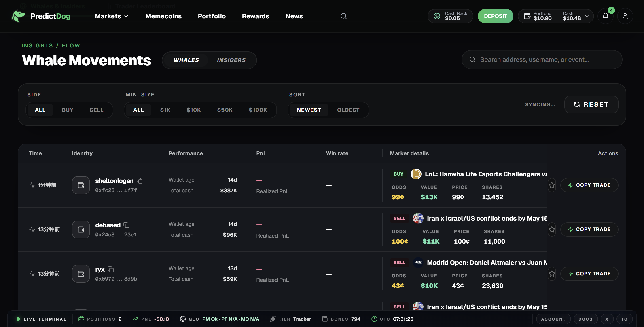Open ACCOUNT from the bottom bar
Screen dimensions: 644x327
pos(553,319)
